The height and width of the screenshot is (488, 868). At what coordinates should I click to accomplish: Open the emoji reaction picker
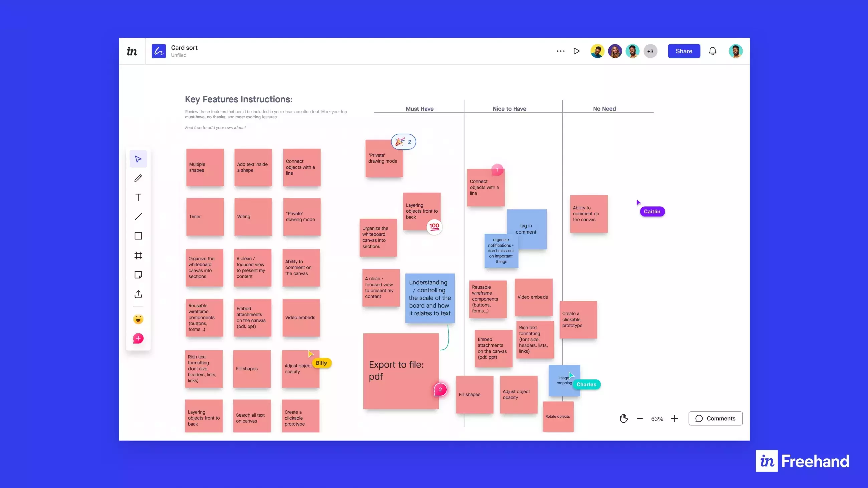click(138, 319)
